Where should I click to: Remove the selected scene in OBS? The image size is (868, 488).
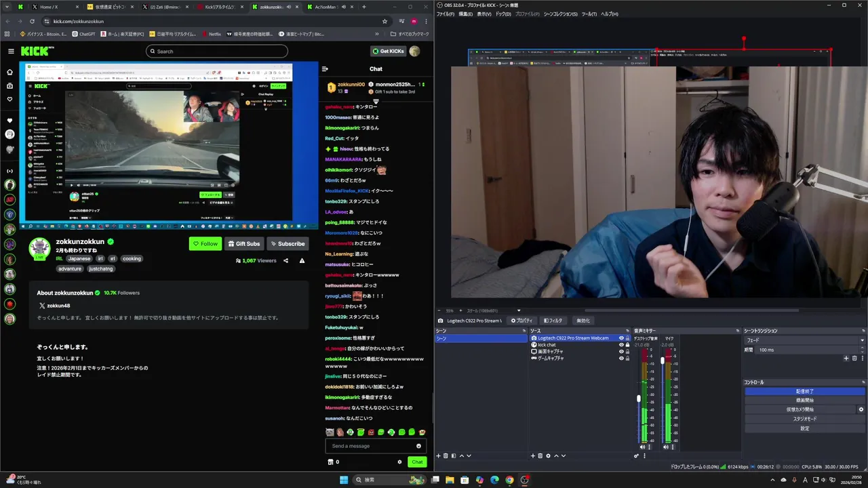click(446, 456)
